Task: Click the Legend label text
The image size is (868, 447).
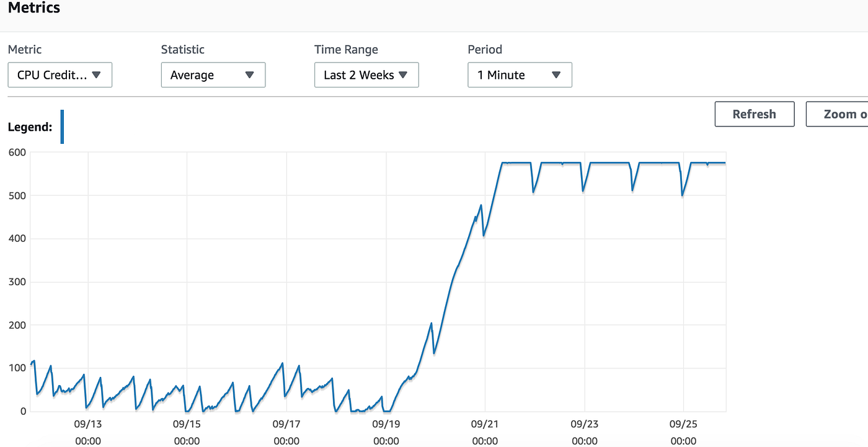Action: 30,126
